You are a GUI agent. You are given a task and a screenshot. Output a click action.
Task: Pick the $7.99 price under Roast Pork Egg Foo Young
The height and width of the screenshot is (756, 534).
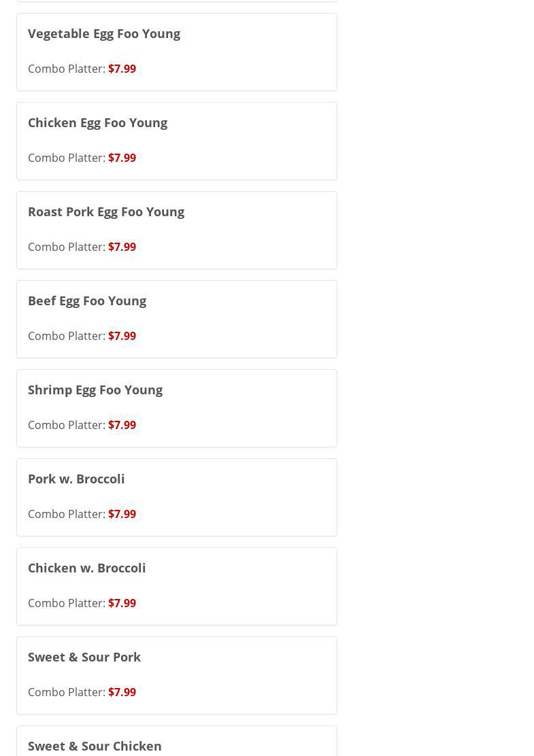[x=122, y=247]
